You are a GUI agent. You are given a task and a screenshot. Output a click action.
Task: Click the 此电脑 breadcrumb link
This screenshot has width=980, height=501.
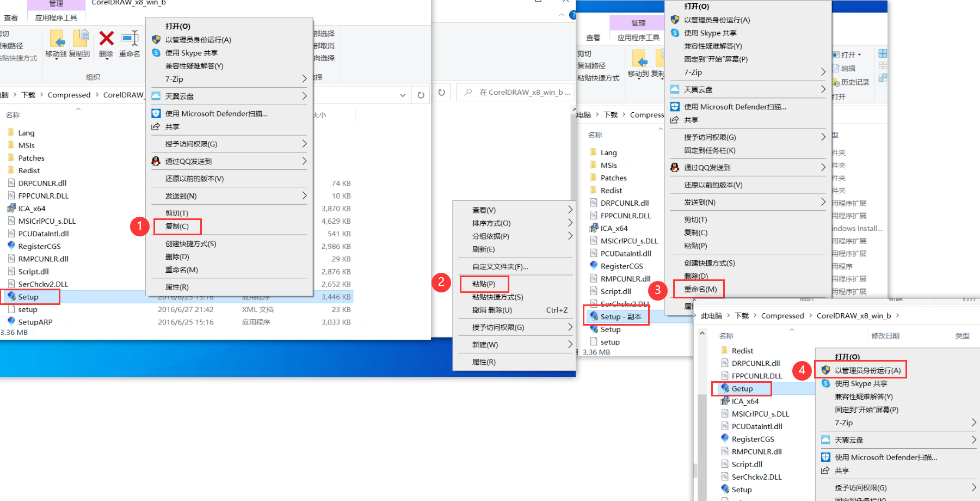click(x=711, y=316)
